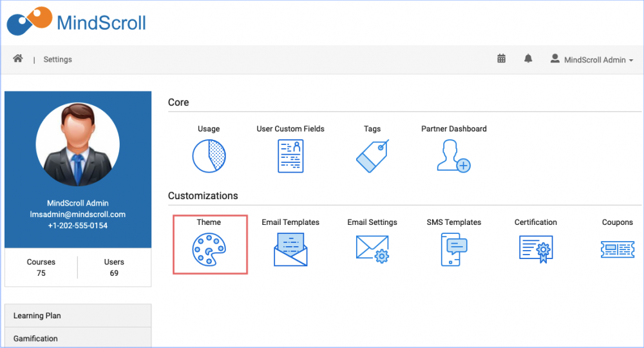The width and height of the screenshot is (644, 348).
Task: Open Tags label icon
Action: (372, 156)
